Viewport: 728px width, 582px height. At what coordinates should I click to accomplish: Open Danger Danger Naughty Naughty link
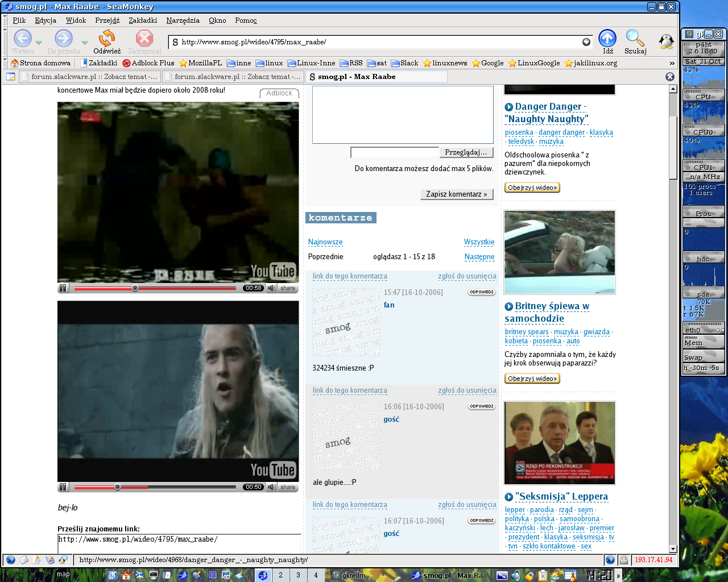(x=546, y=113)
